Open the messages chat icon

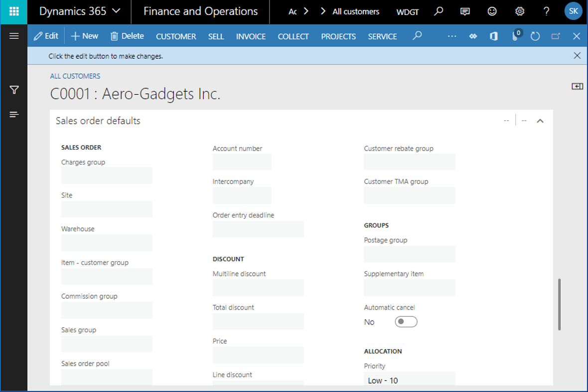tap(465, 11)
